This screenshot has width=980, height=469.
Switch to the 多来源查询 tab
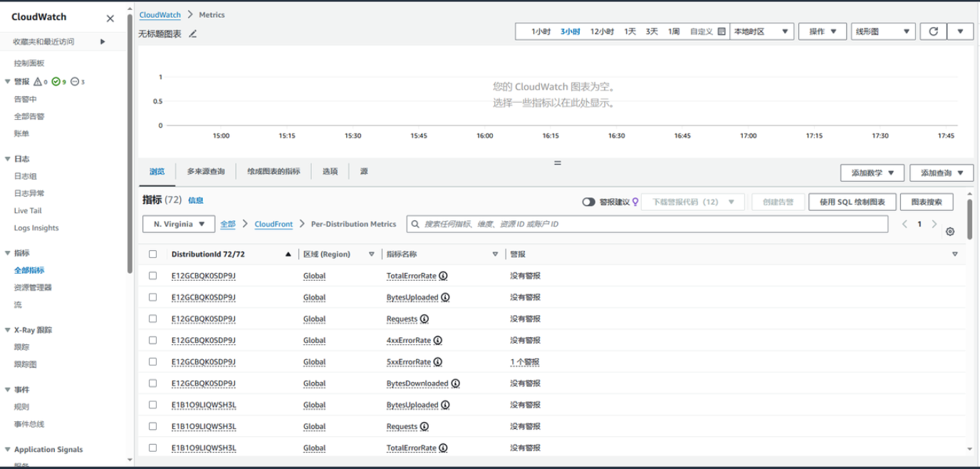206,172
